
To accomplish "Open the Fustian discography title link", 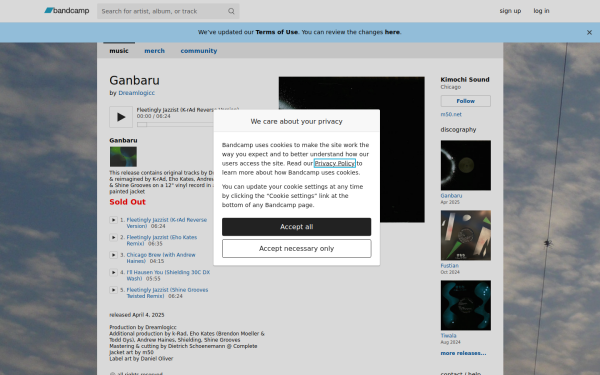I will click(x=450, y=266).
